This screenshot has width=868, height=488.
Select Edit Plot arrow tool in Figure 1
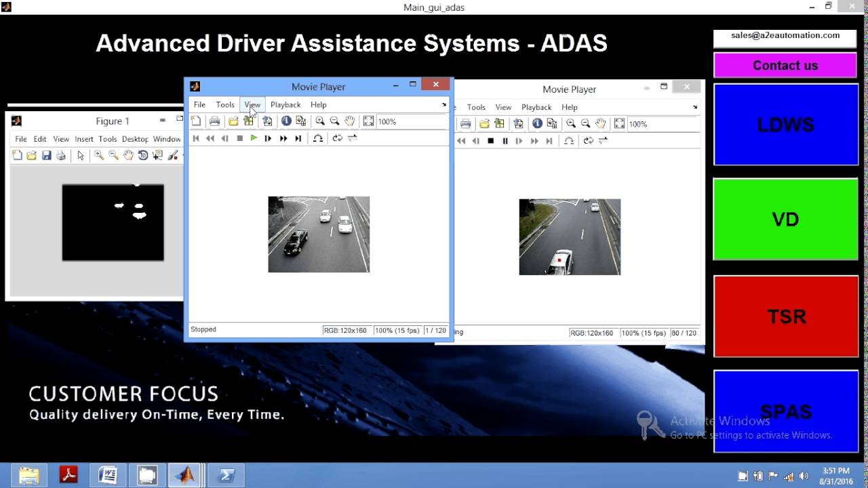point(81,155)
